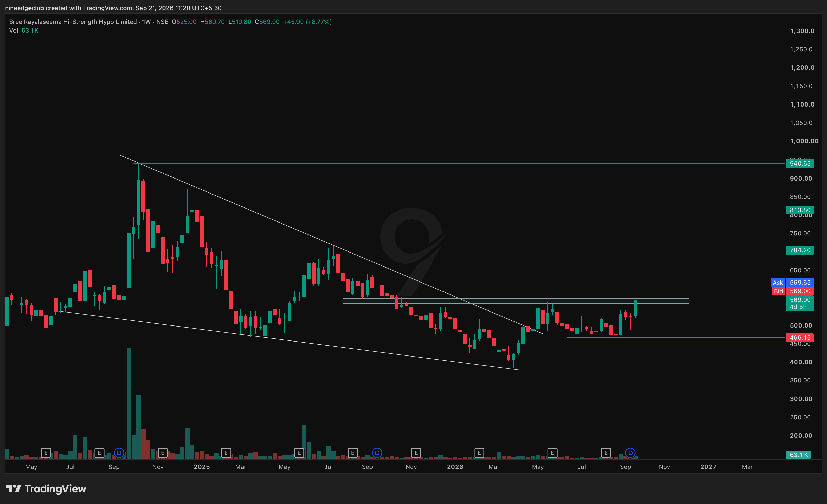Open the earnings E marker between Jul and Sep 2024

[99, 453]
